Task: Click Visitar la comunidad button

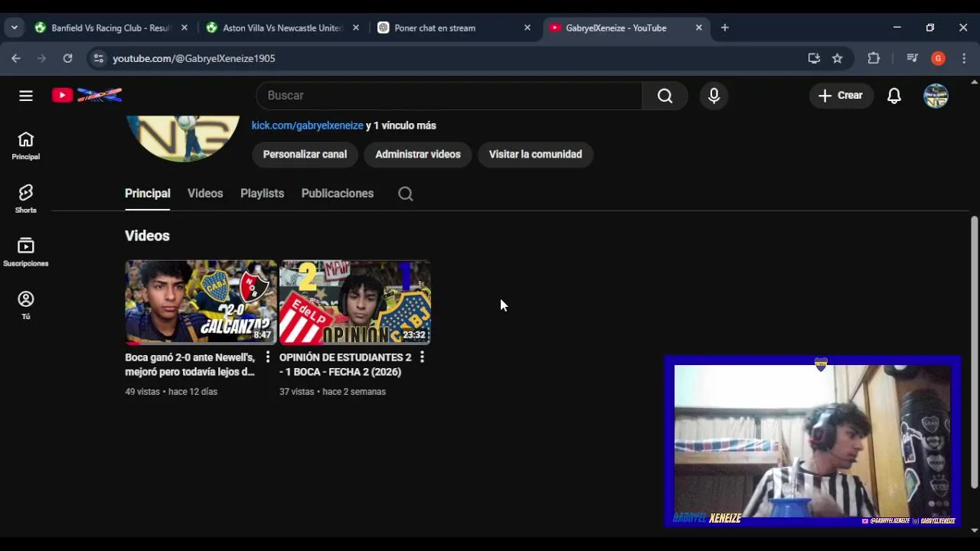Action: pyautogui.click(x=535, y=155)
